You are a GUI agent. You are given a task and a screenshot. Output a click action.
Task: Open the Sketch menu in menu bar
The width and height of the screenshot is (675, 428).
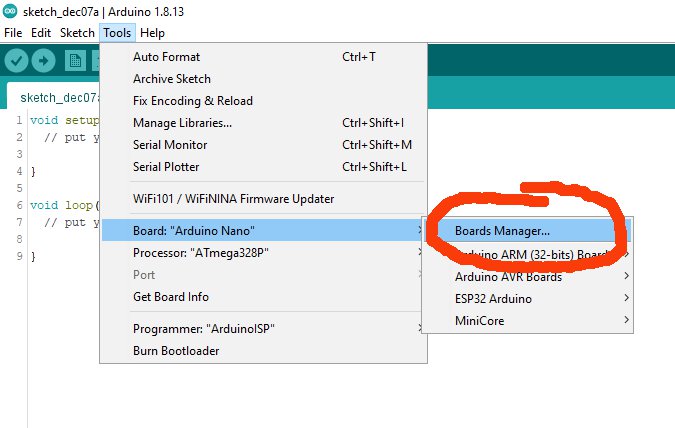tap(77, 33)
